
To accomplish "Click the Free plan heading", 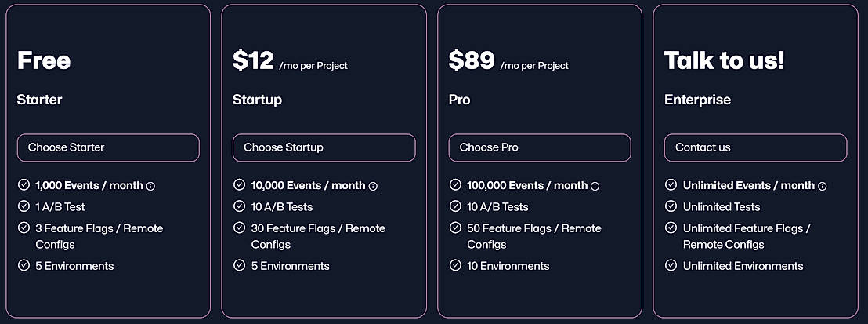I will pos(44,60).
